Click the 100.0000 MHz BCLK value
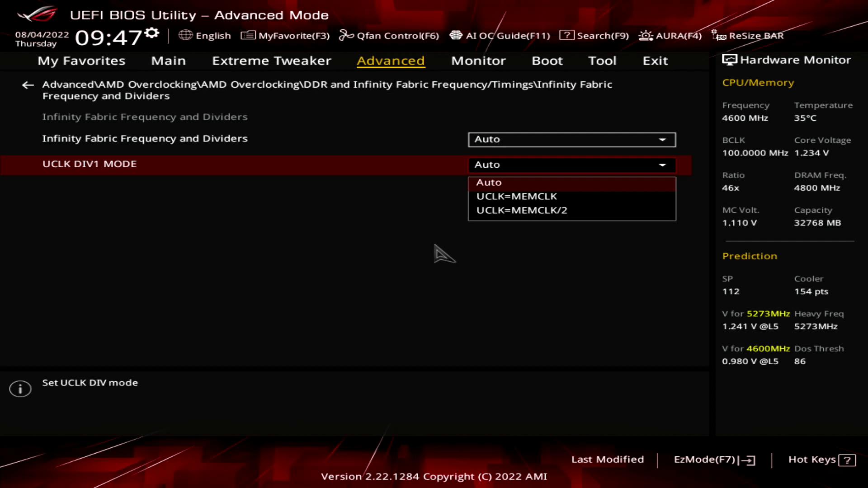 pyautogui.click(x=755, y=153)
